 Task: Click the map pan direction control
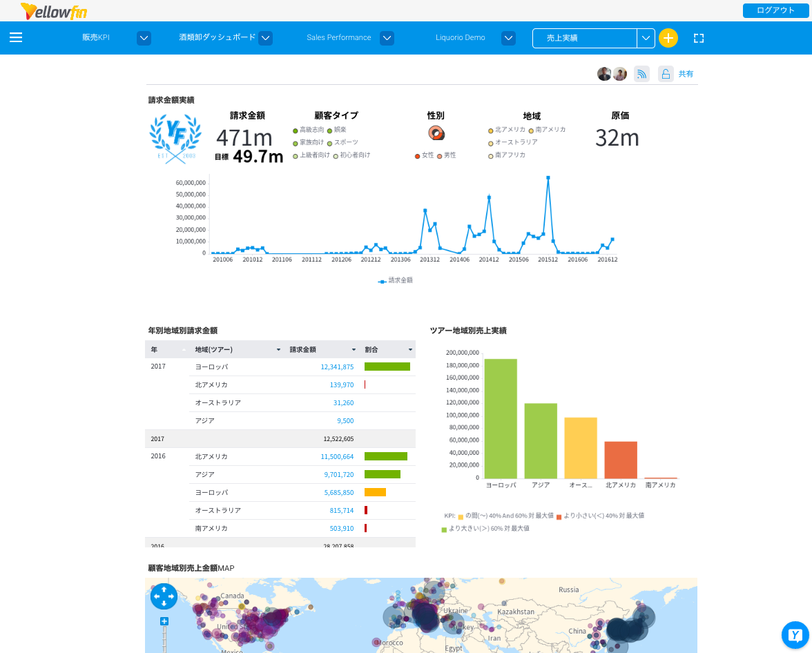[x=164, y=596]
